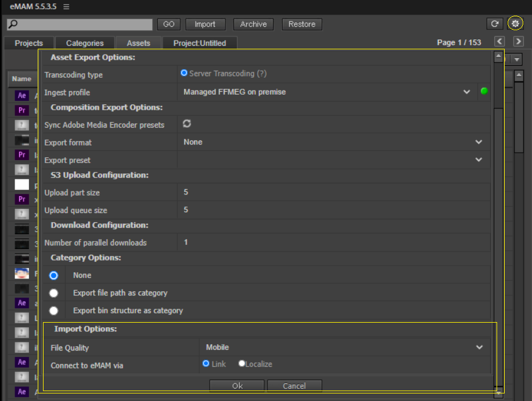
Task: Select the cartoon face thumbnail asset
Action: pos(21,273)
